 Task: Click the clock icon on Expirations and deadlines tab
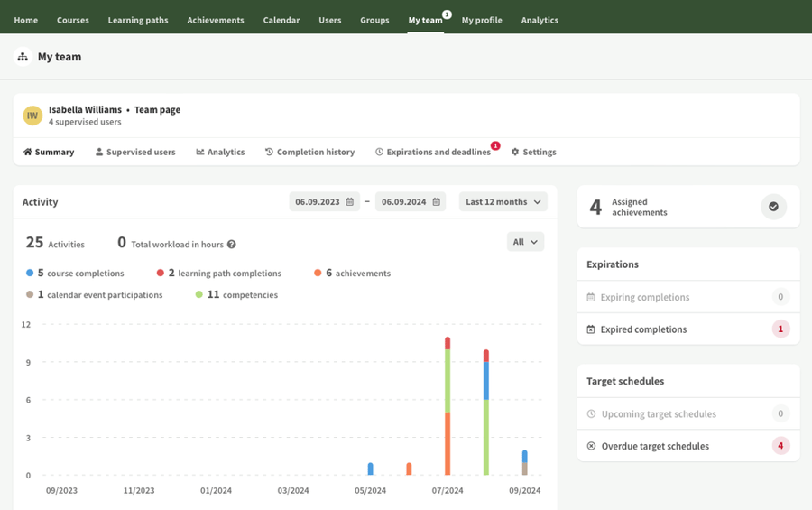(379, 152)
